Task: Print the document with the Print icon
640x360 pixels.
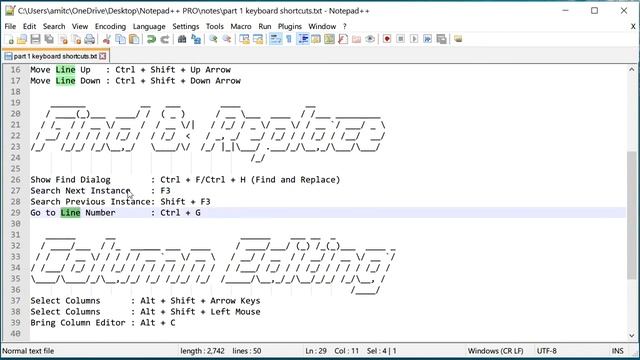Action: (x=90, y=39)
